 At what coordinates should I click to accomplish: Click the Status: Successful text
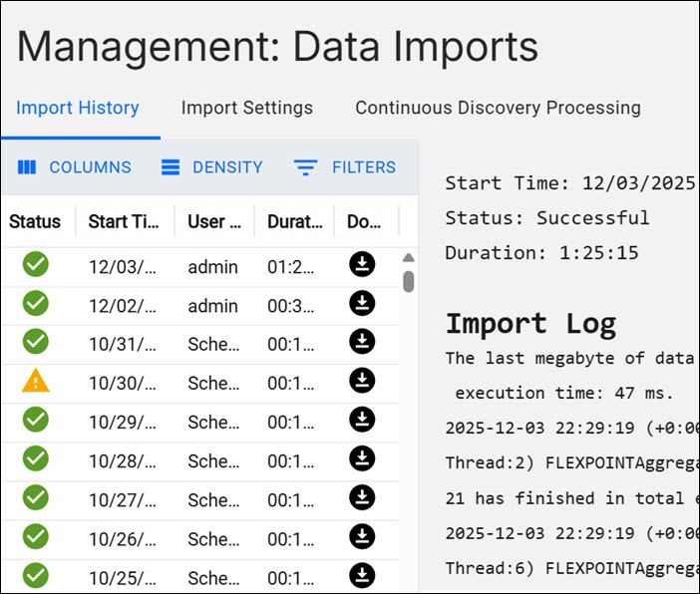(x=547, y=218)
